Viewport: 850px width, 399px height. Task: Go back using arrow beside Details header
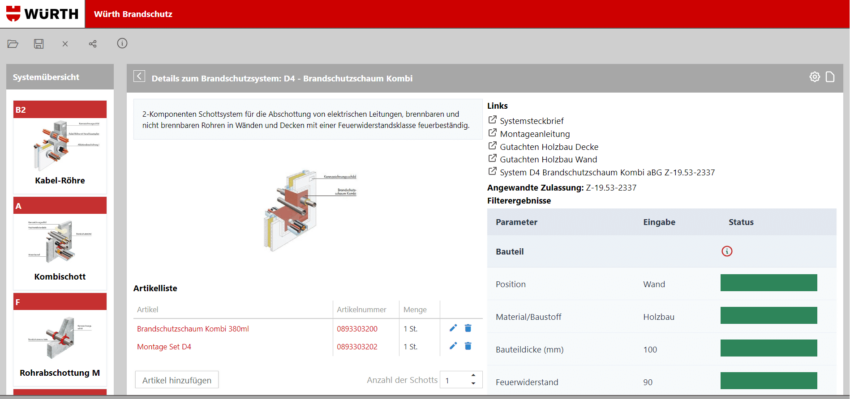(139, 76)
